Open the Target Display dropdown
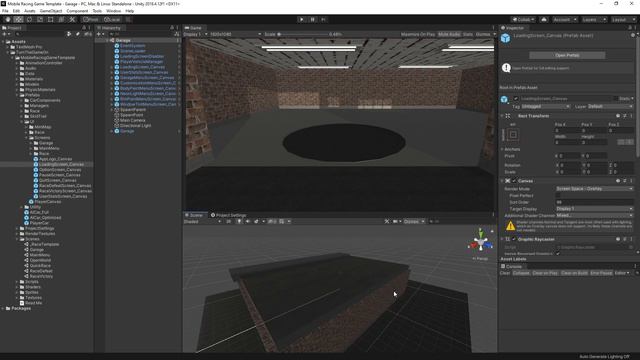The height and width of the screenshot is (360, 640). point(594,209)
